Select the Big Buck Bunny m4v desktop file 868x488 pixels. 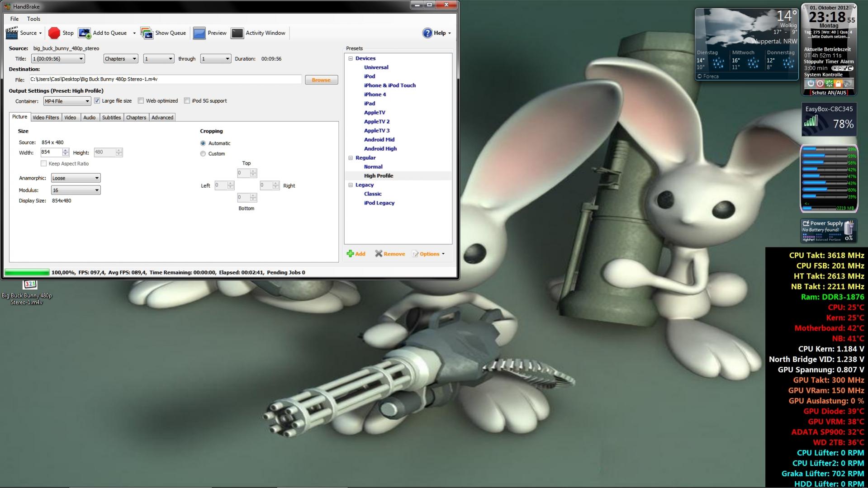point(27,293)
